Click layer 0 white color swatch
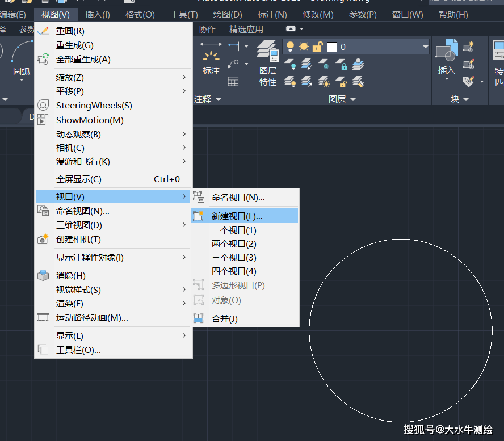The image size is (504, 441). (x=331, y=47)
